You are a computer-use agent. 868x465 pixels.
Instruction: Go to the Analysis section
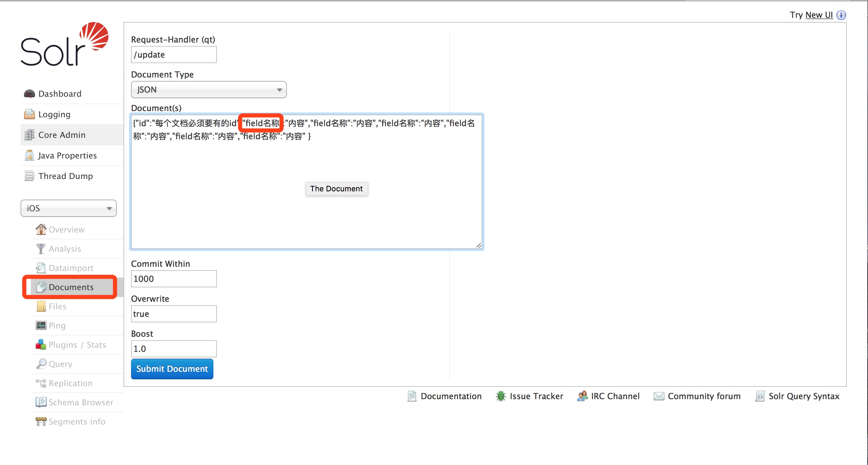(77, 249)
